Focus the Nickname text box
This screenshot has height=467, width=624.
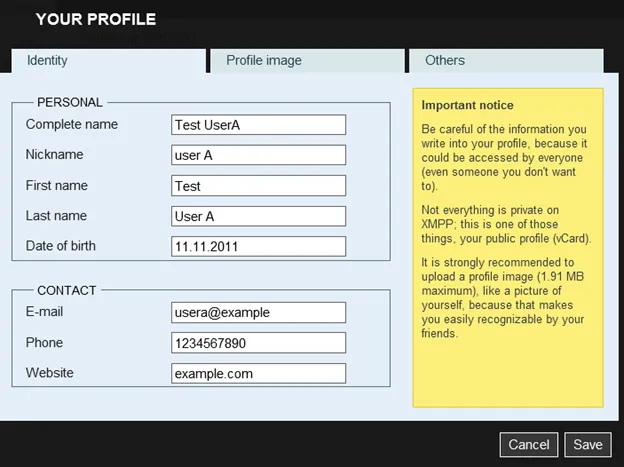click(x=258, y=155)
